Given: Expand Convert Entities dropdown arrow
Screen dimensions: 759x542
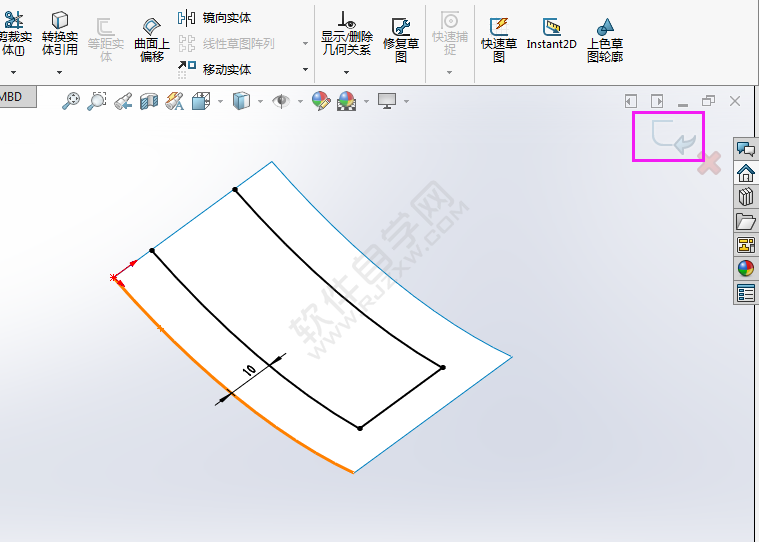Looking at the screenshot, I should 59,72.
